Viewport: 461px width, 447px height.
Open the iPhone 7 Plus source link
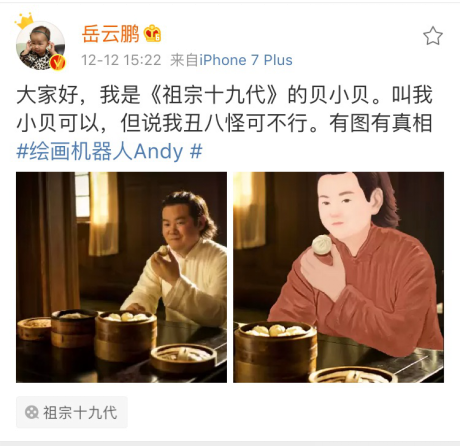(246, 60)
